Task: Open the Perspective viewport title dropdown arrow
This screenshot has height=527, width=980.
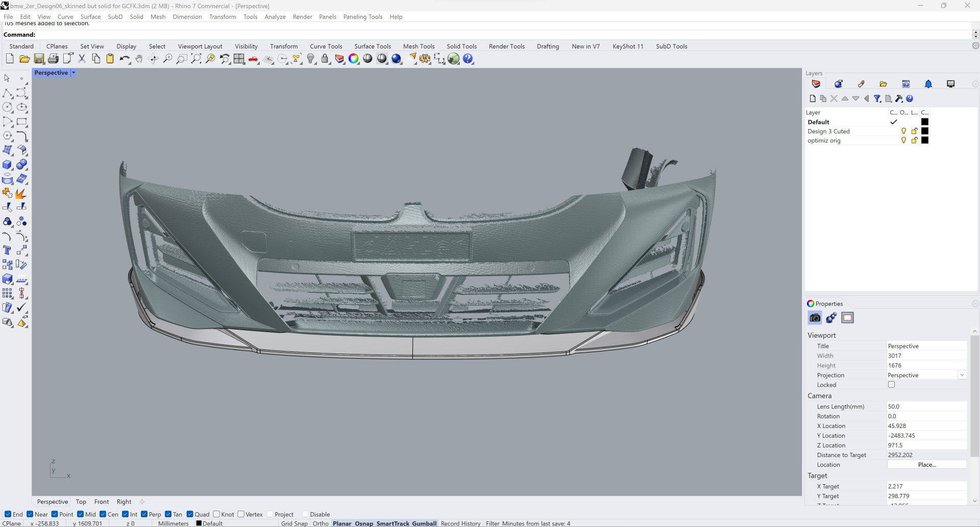Action: pyautogui.click(x=73, y=73)
